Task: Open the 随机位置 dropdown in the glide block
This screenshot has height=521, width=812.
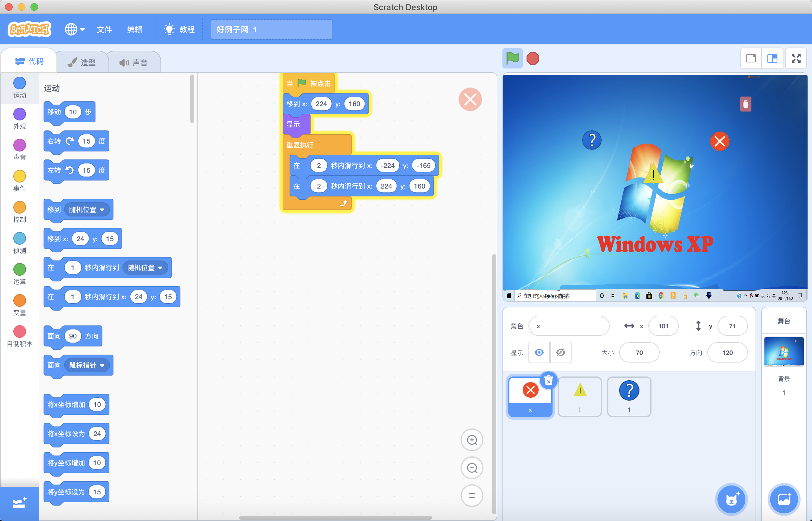Action: 145,267
